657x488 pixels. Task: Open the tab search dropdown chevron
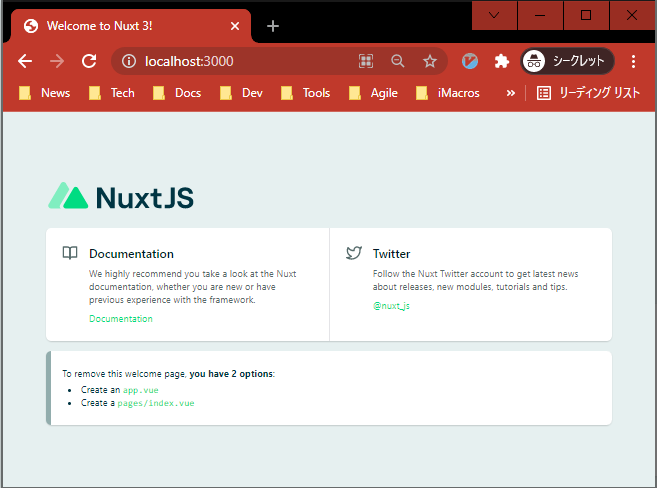(x=494, y=15)
